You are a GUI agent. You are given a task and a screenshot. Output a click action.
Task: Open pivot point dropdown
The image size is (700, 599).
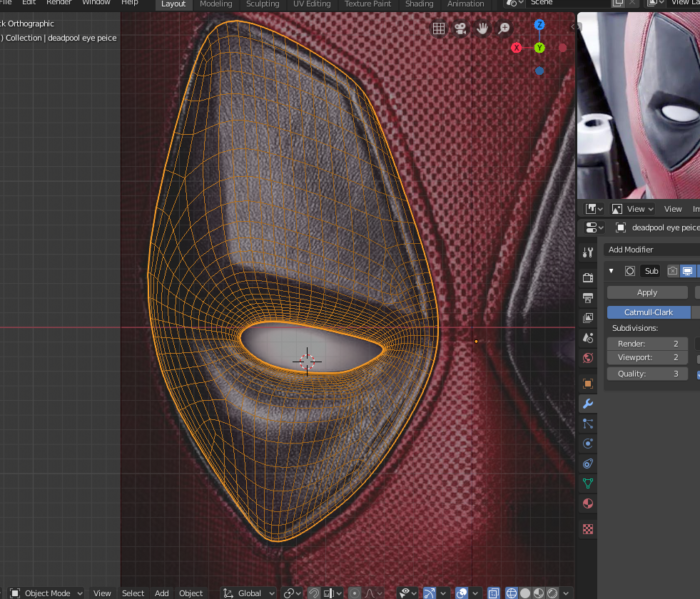pos(292,593)
